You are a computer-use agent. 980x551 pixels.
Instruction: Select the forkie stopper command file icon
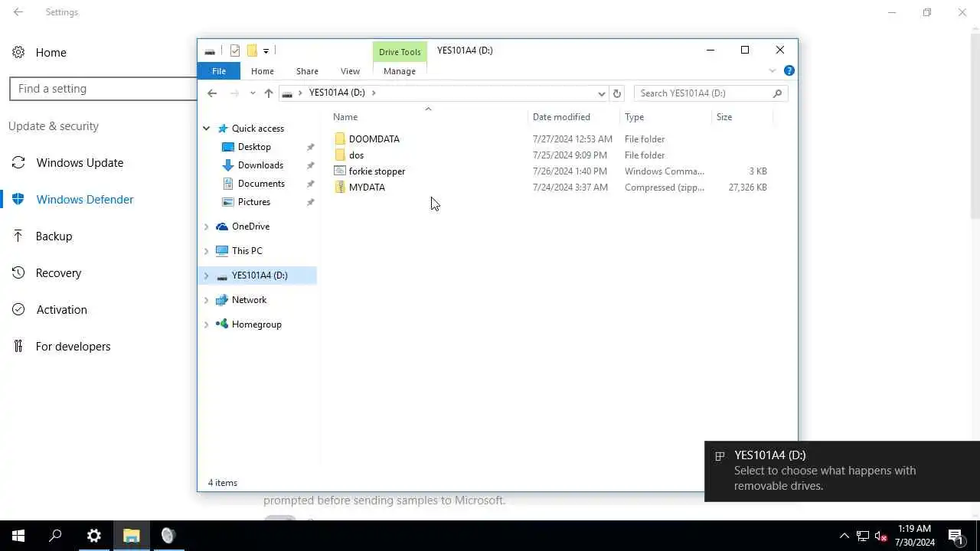[x=340, y=171]
